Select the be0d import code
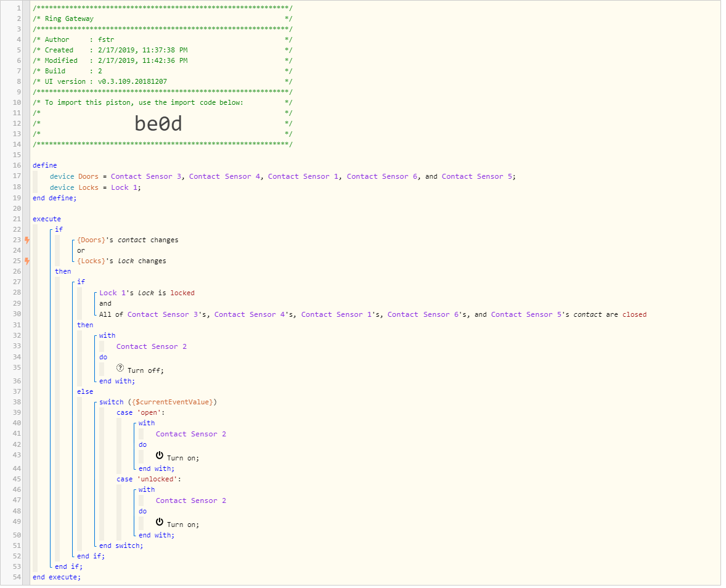The image size is (726, 588). click(159, 125)
